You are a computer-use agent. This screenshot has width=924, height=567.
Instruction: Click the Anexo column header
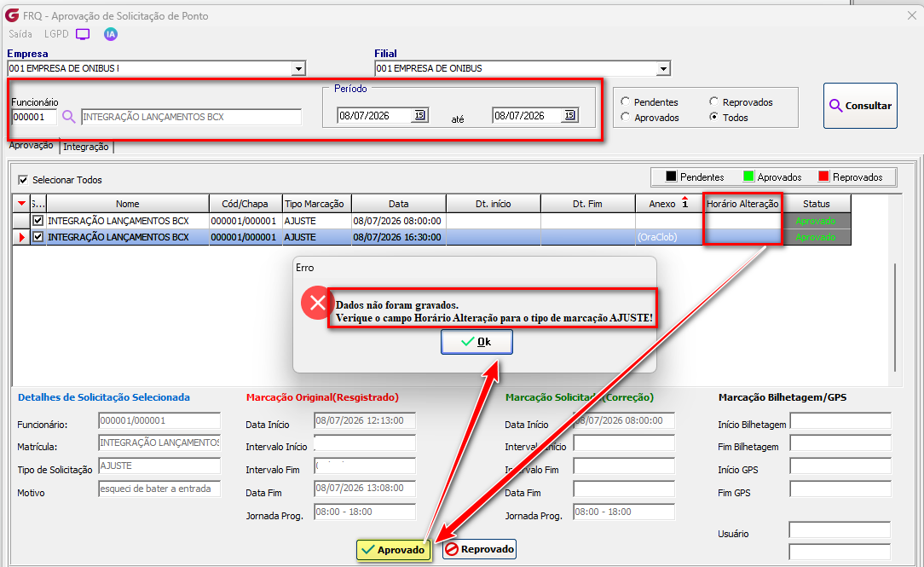(x=669, y=204)
